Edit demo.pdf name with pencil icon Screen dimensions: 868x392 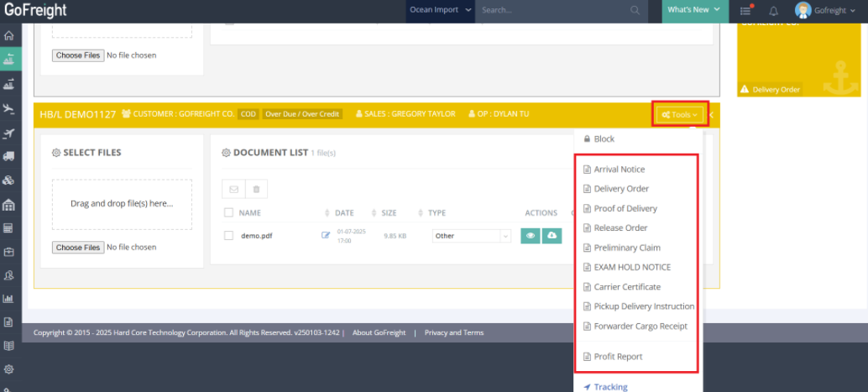(x=326, y=236)
